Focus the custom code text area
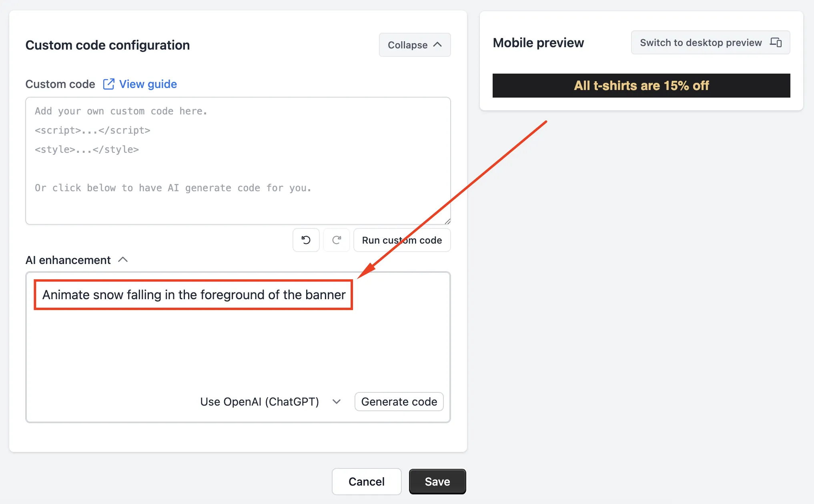 click(x=238, y=161)
